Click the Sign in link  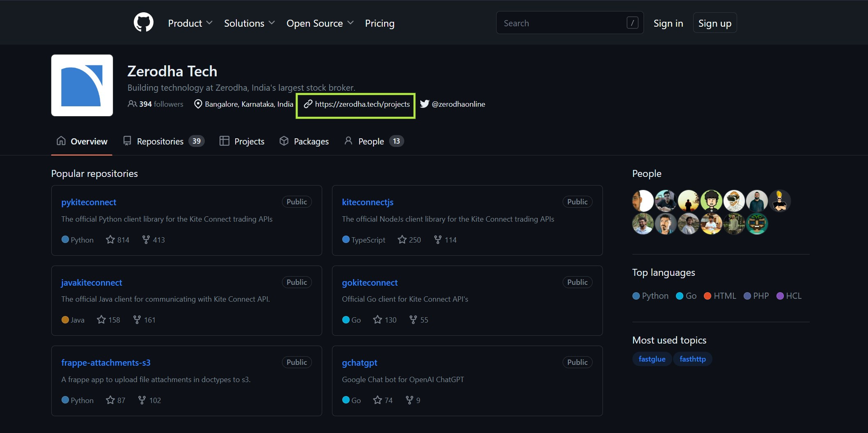click(x=668, y=23)
